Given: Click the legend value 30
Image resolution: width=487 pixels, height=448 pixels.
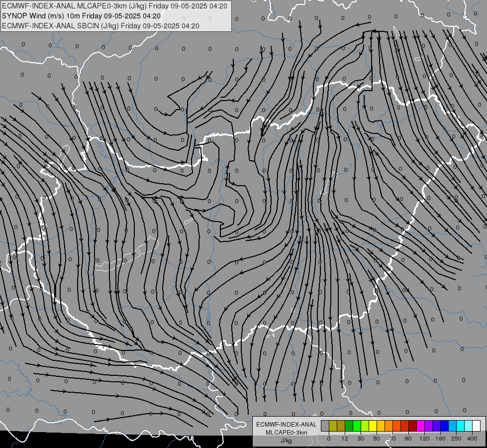Looking at the screenshot, I should [x=361, y=439].
